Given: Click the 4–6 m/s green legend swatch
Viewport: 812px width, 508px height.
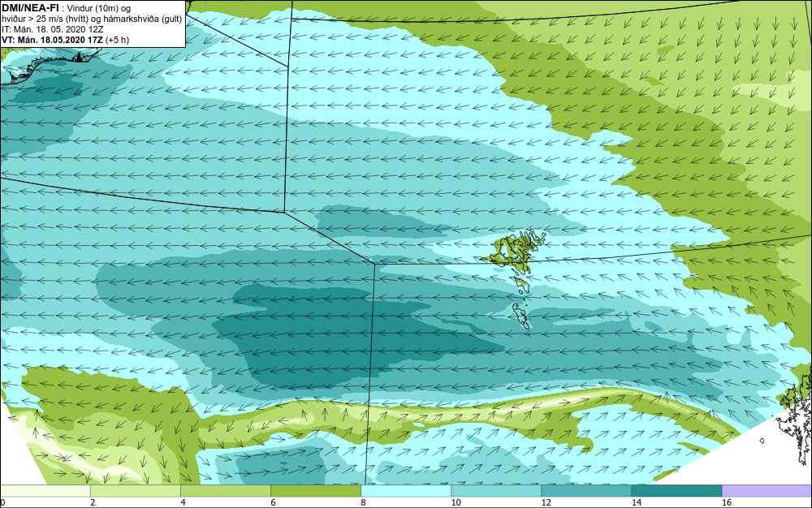Looking at the screenshot, I should click(225, 490).
